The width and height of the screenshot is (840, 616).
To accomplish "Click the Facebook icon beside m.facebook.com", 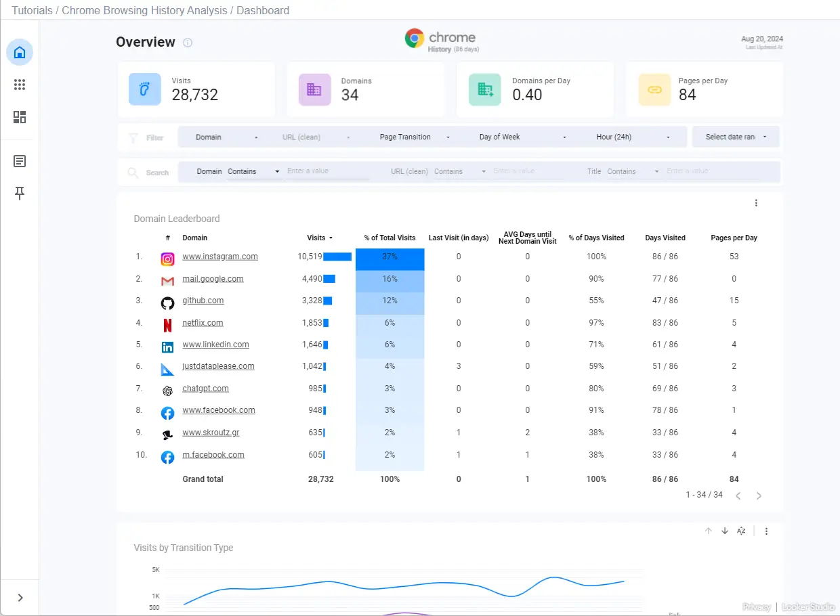I will pyautogui.click(x=167, y=458).
